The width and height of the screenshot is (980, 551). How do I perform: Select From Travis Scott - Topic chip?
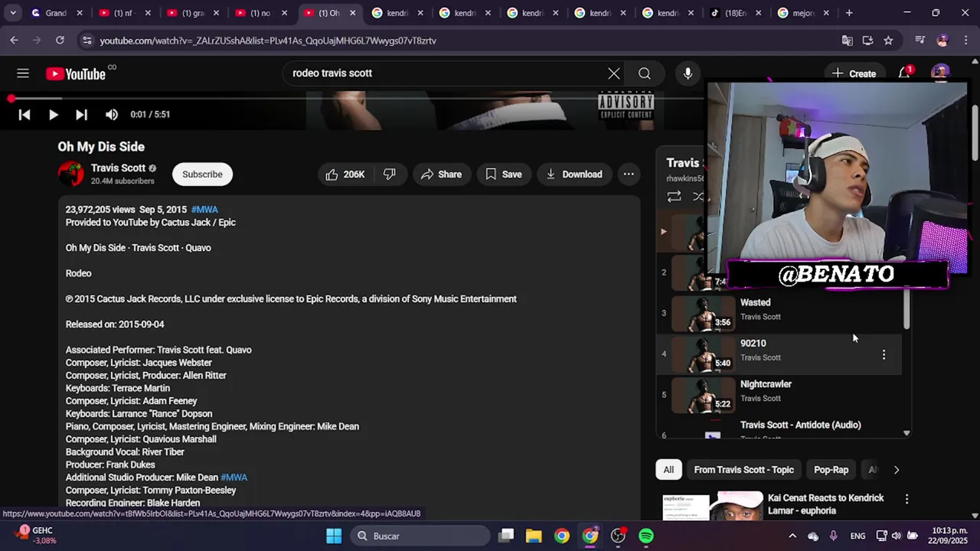point(743,470)
